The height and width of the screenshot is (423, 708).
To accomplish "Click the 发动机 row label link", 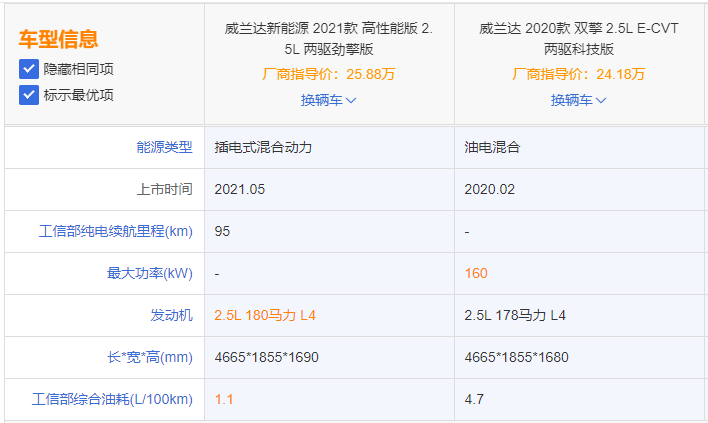I will tap(171, 315).
